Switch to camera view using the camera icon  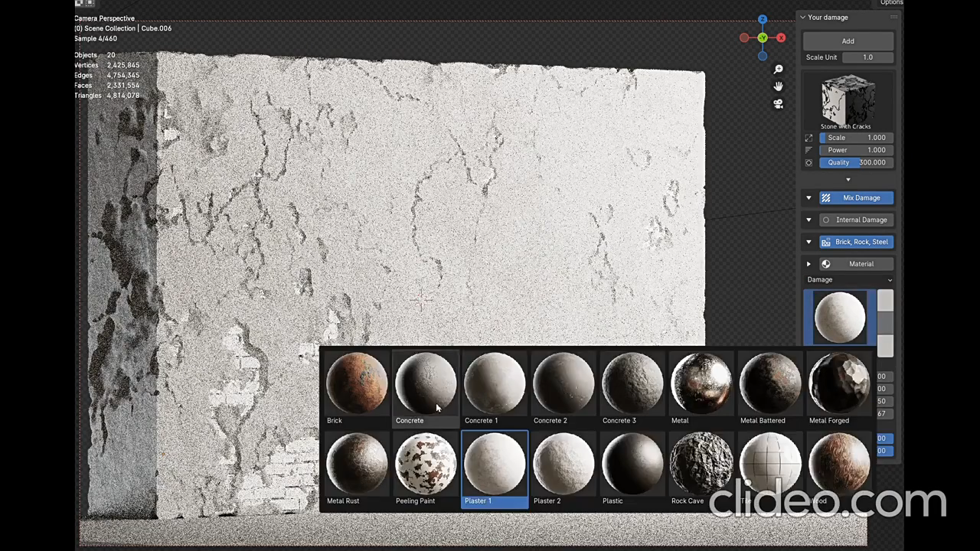click(778, 104)
